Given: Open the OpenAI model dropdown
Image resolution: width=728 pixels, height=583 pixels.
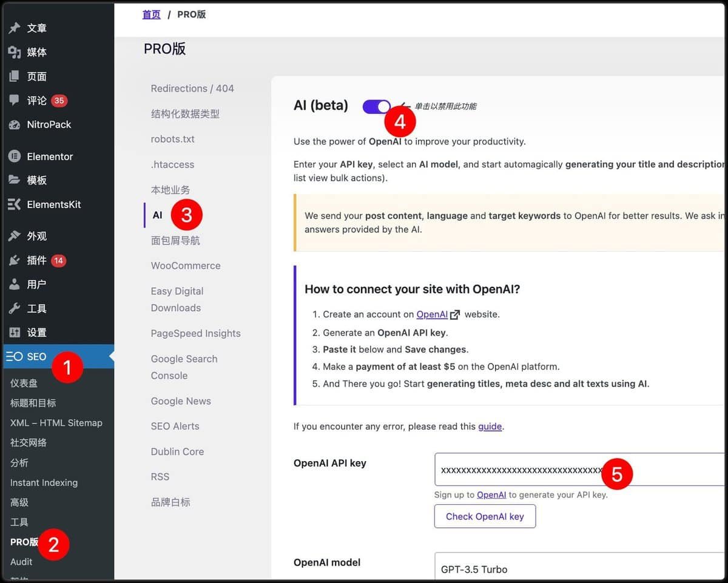Looking at the screenshot, I should (x=579, y=568).
